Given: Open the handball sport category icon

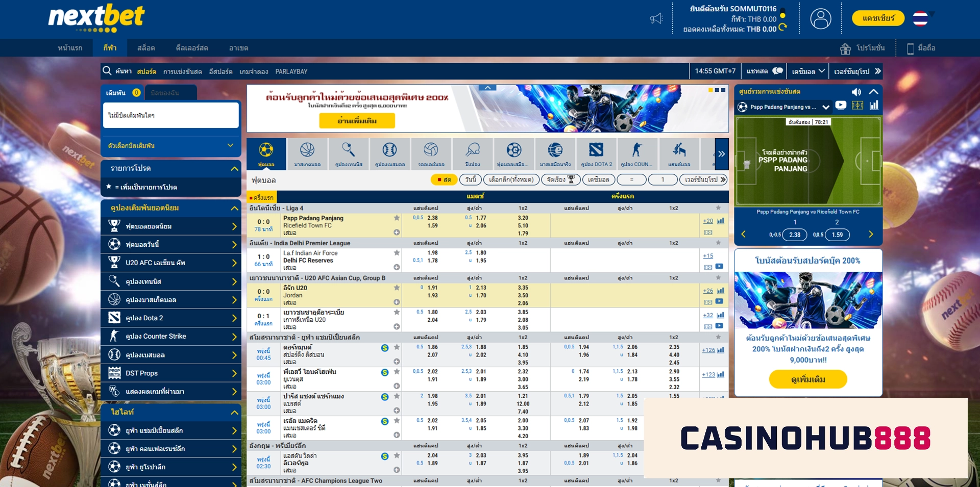Looking at the screenshot, I should [x=679, y=153].
